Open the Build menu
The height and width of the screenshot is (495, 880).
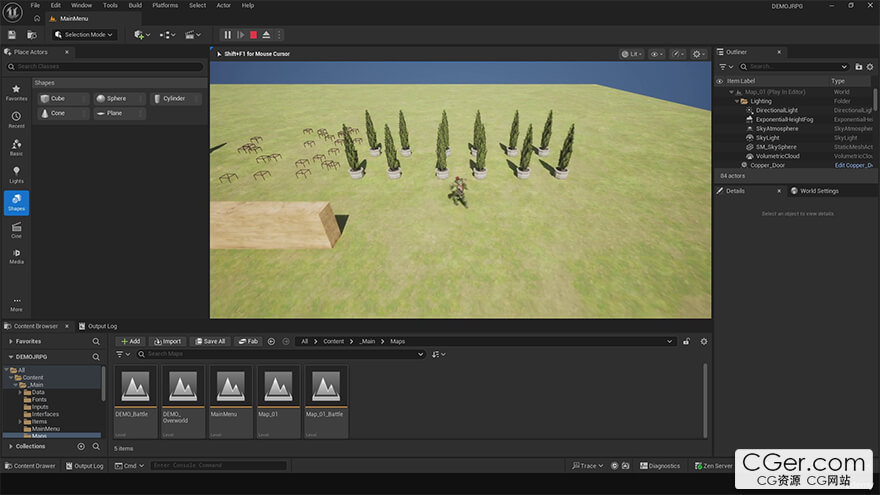134,5
